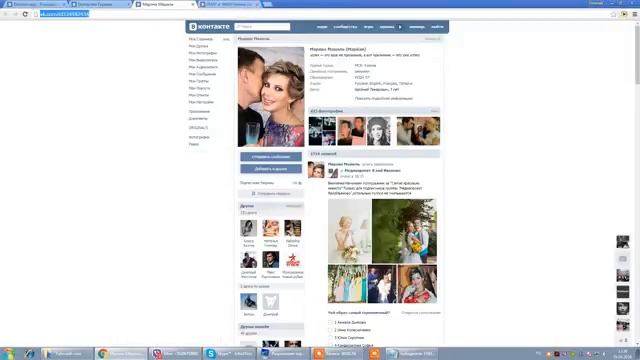This screenshot has width=640, height=360.
Task: Click the add to friends blue button
Action: click(x=271, y=169)
